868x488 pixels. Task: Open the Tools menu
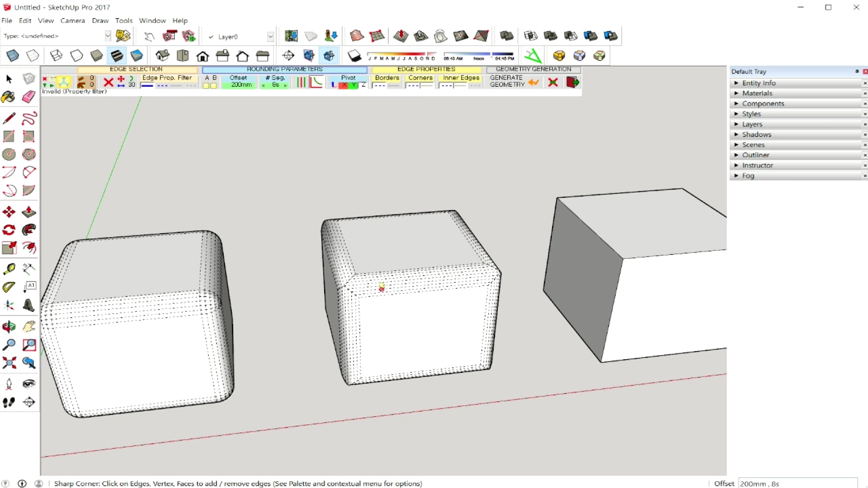123,21
